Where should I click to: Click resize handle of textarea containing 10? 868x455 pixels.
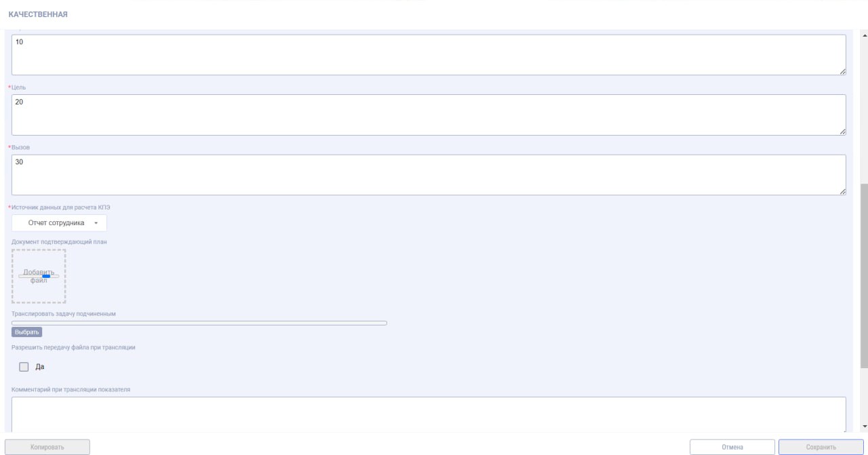[842, 71]
